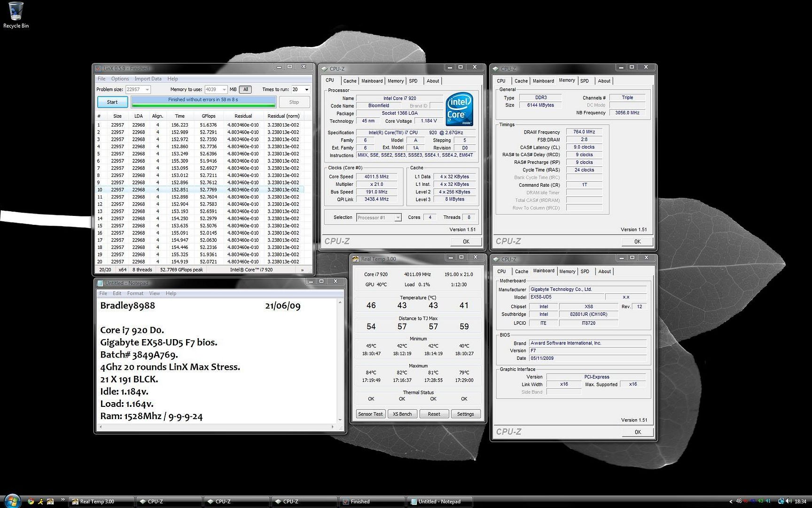This screenshot has height=508, width=812.
Task: Click the Start button in LinX
Action: tap(112, 102)
